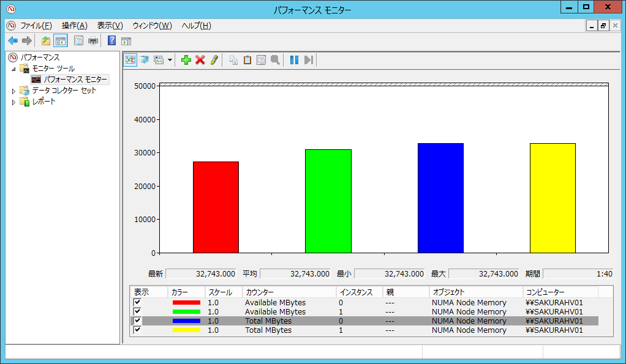Click the blue Total MBytes color swatch
The image size is (626, 364).
(186, 321)
